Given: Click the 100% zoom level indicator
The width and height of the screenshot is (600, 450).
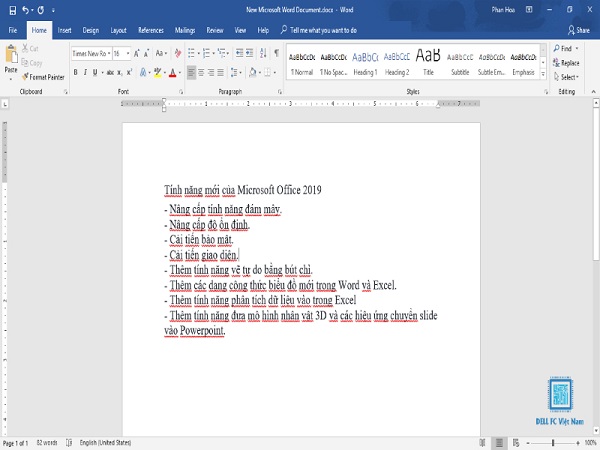Looking at the screenshot, I should [x=590, y=443].
